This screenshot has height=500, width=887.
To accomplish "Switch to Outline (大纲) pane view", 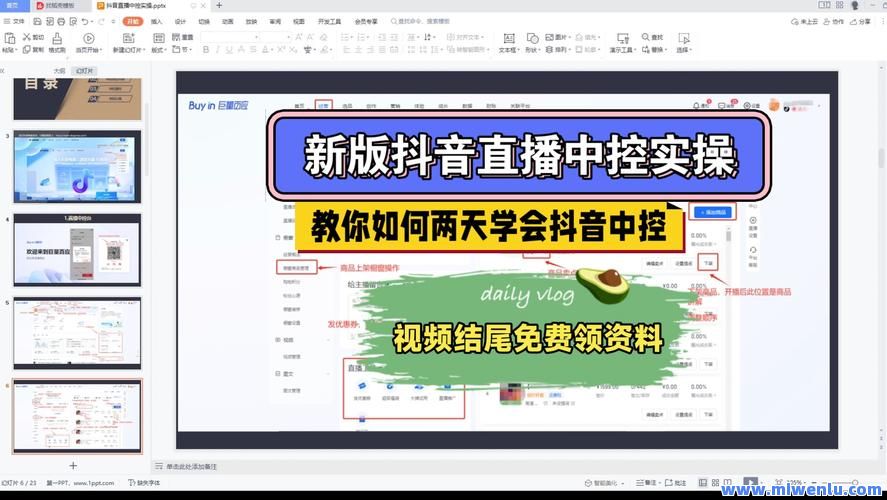I will (59, 71).
